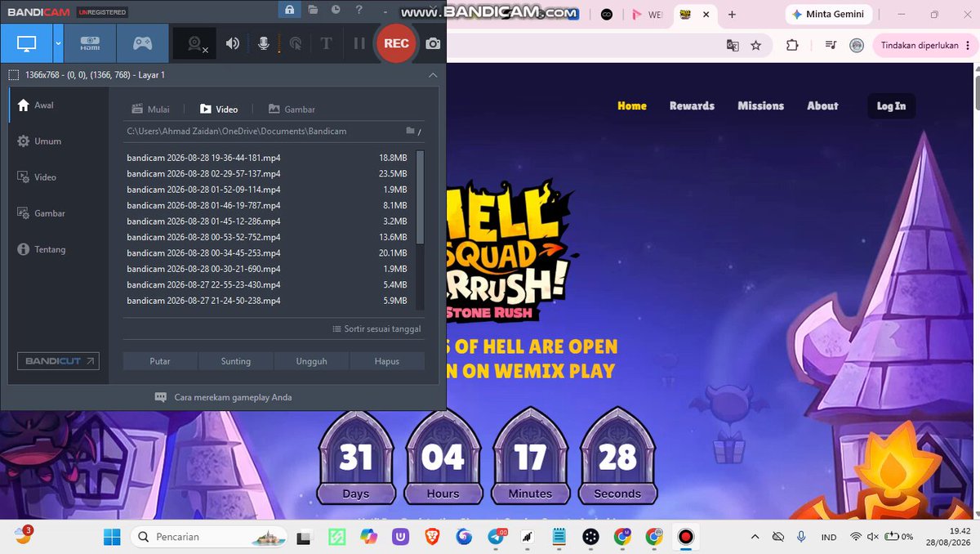Select bandicam 2026-08-27 22-55-23-430.mp4
The width and height of the screenshot is (980, 554).
tap(268, 285)
